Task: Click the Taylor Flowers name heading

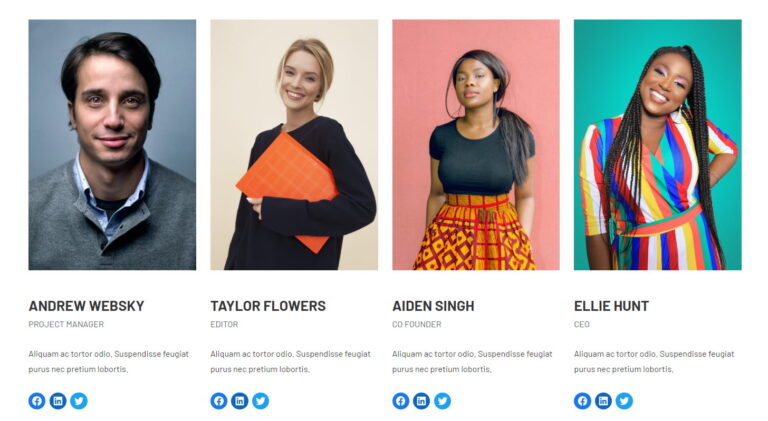Action: (268, 306)
